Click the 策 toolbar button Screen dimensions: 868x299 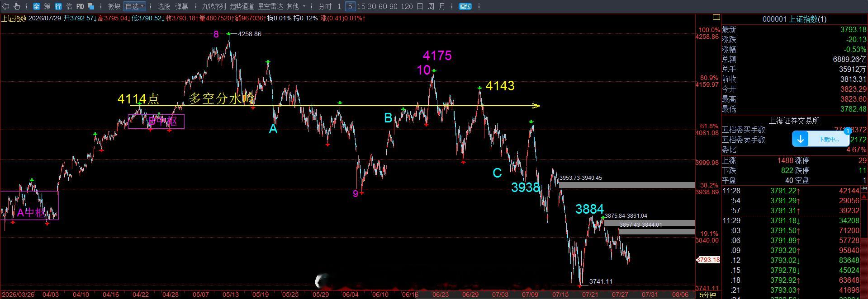click(x=47, y=6)
